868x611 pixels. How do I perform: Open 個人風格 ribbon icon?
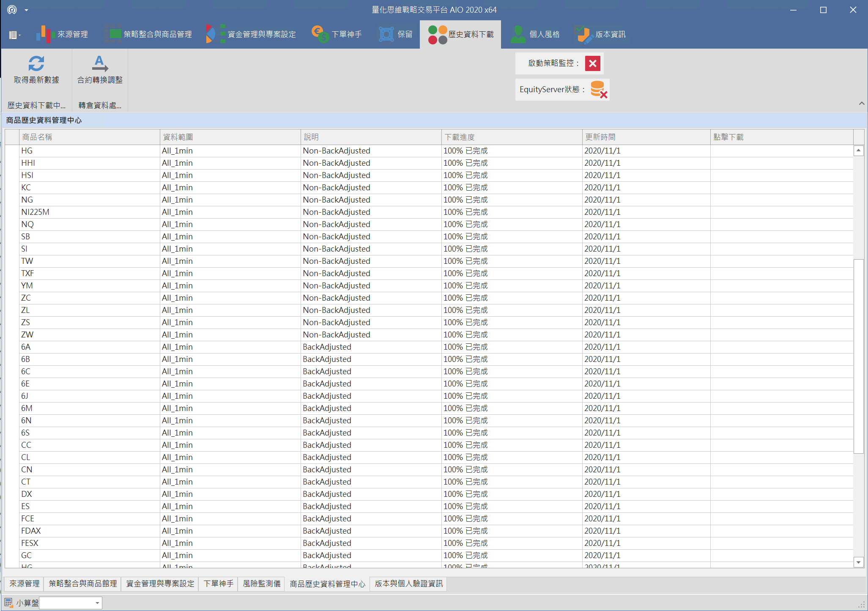pyautogui.click(x=518, y=34)
